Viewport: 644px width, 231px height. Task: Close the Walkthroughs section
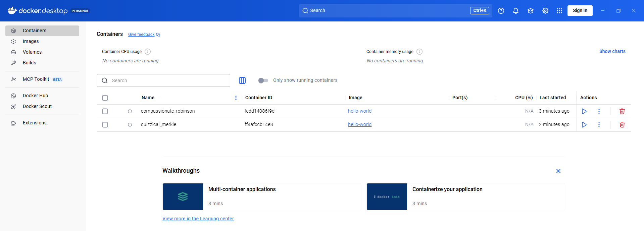pos(558,171)
